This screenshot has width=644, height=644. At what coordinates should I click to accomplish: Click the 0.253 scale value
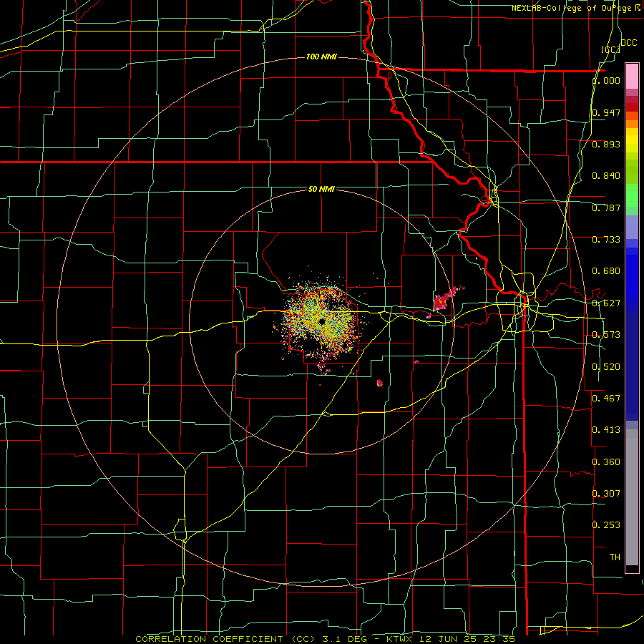(x=606, y=525)
